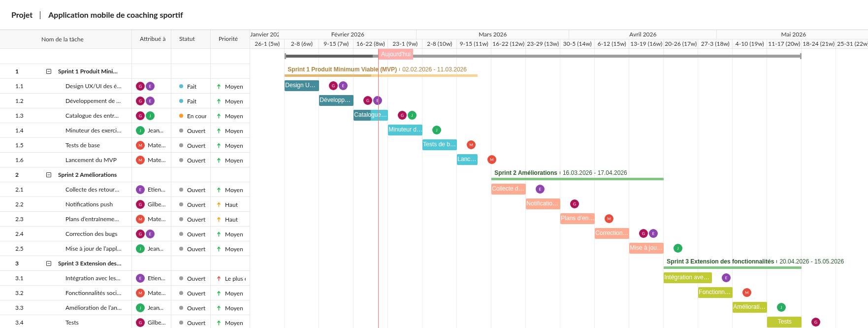This screenshot has height=328, width=868.
Task: Click orange status dot for task 1.3
Action: [181, 116]
